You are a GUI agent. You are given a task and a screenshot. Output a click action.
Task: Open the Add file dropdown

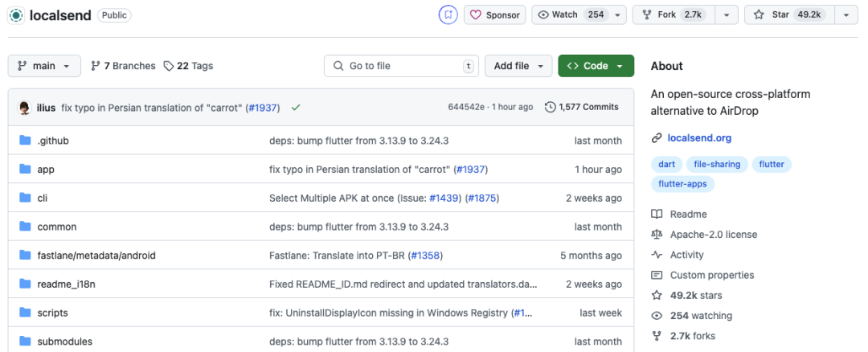tap(518, 66)
